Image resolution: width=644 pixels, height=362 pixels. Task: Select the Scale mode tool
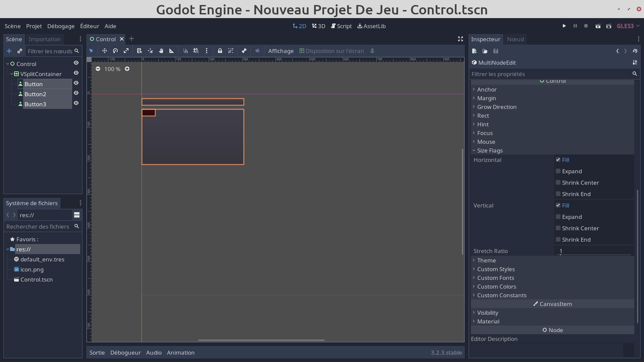coord(126,51)
